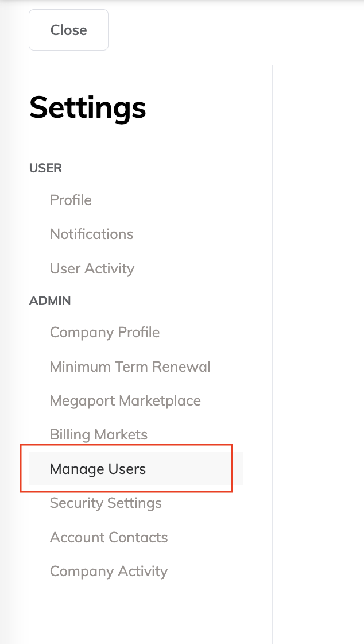View User Activity
The height and width of the screenshot is (644, 364).
click(x=92, y=268)
